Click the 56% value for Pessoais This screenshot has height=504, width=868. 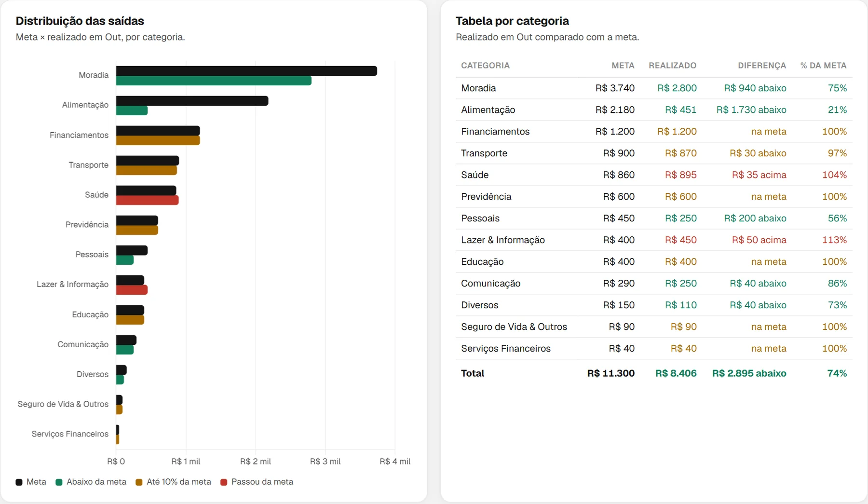(x=837, y=218)
